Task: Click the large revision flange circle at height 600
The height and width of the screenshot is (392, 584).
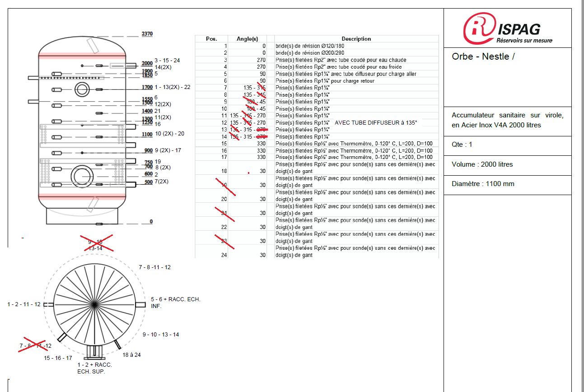Action: tap(82, 175)
